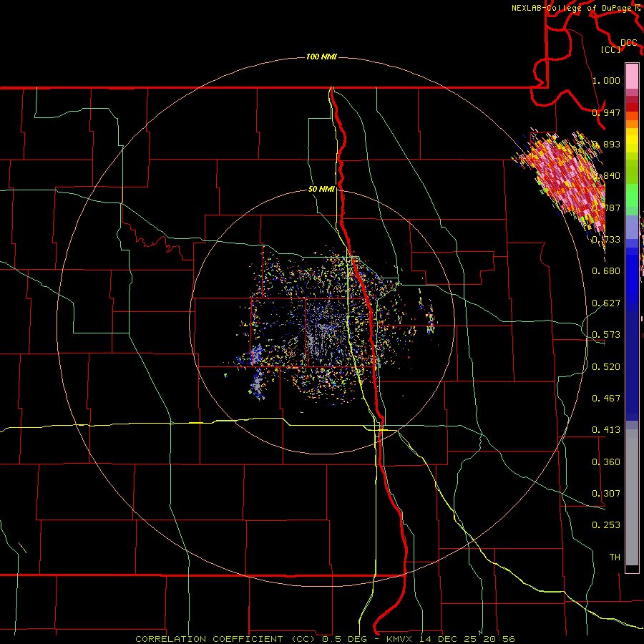Pick the gray lower color bar segment
Screen dimensions: 644x644
(x=632, y=497)
